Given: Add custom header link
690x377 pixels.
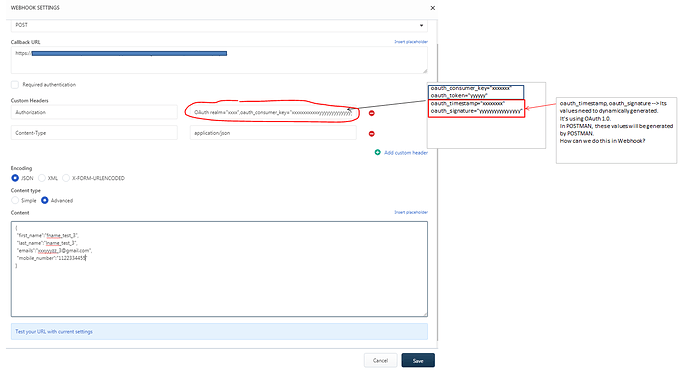Looking at the screenshot, I should (406, 153).
